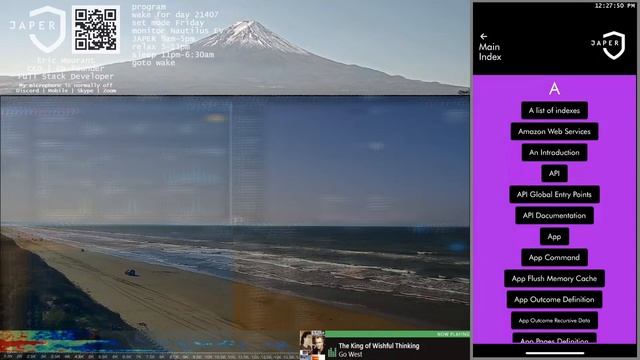
Task: Open API Documentation entry
Action: pyautogui.click(x=554, y=216)
